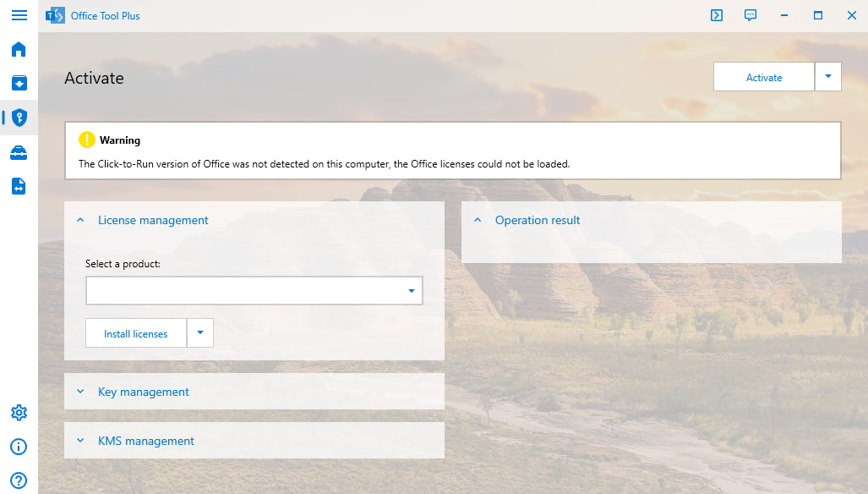
Task: Click the Activate button
Action: (x=764, y=77)
